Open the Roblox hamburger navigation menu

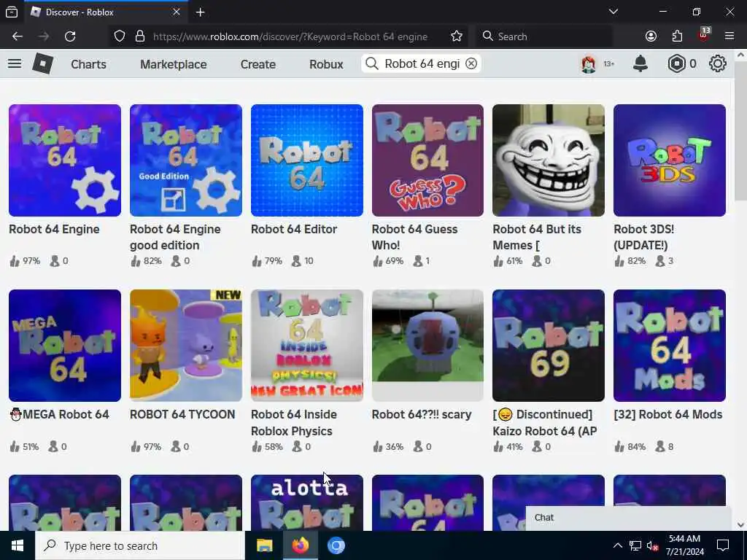[x=15, y=63]
